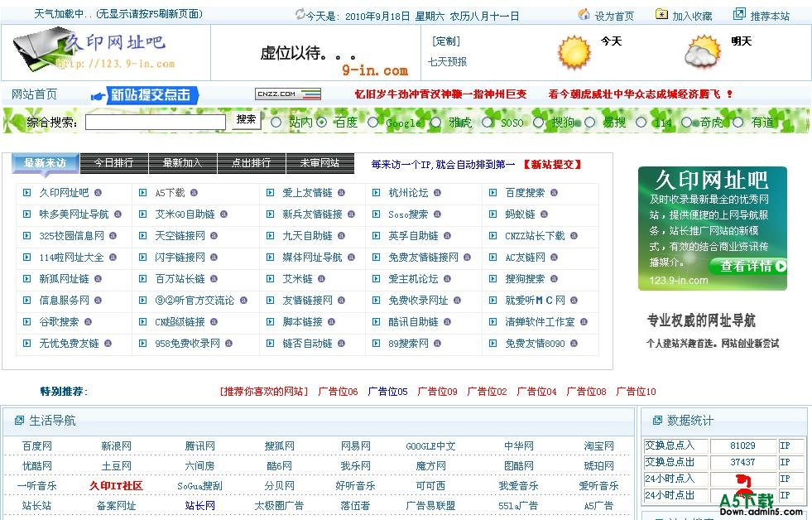Select the 奇虎 search radio button
The height and width of the screenshot is (520, 812).
687,123
